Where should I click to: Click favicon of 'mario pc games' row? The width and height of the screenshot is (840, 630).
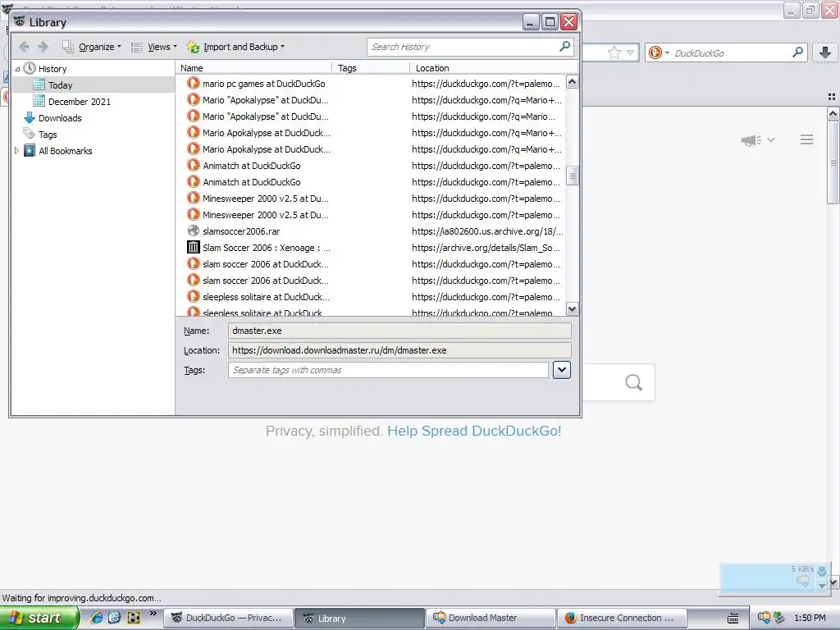194,84
